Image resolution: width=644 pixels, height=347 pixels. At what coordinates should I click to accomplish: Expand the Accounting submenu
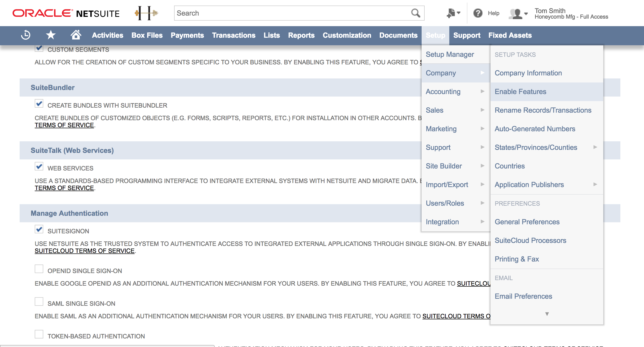coord(456,92)
